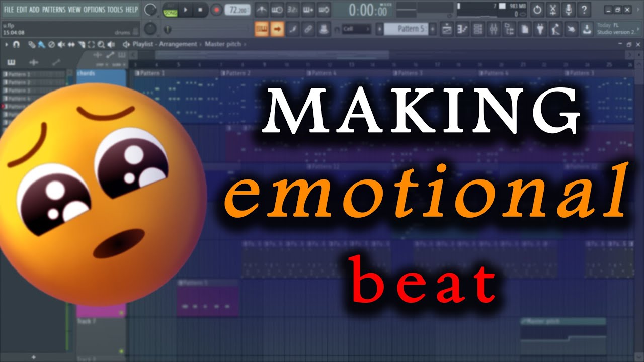Image resolution: width=644 pixels, height=362 pixels.
Task: Select the playlist Mute tool
Action: 61,44
